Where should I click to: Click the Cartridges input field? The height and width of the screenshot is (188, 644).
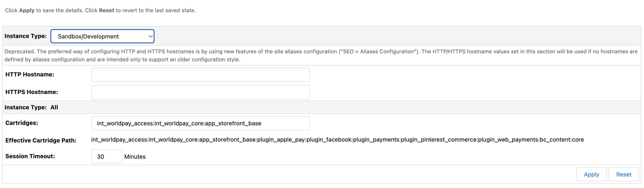tap(200, 123)
